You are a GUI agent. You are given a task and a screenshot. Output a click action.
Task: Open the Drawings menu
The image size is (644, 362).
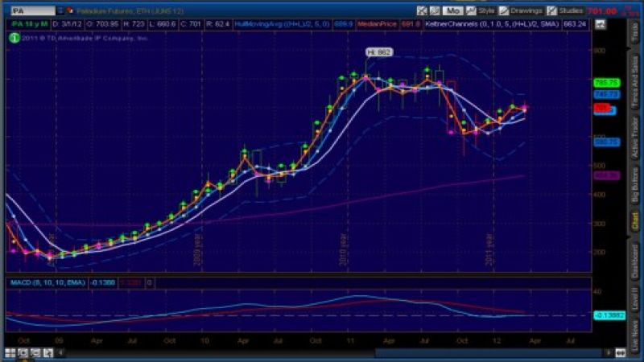[x=526, y=10]
